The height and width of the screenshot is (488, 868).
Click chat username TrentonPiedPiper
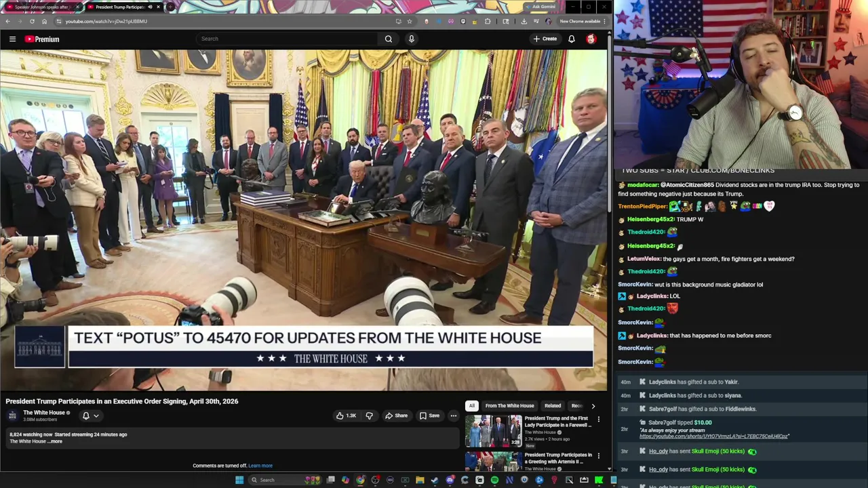(642, 206)
